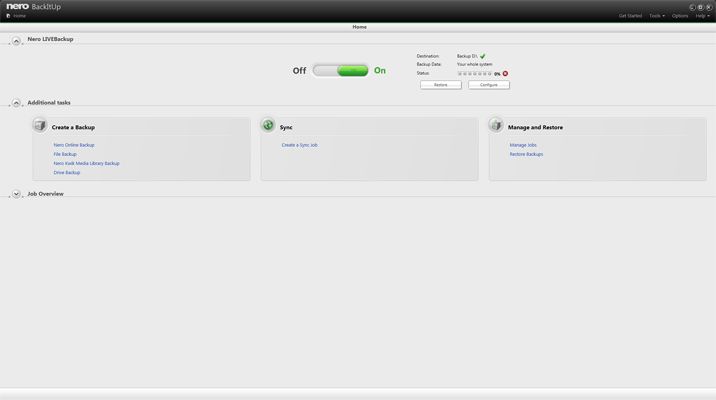Click the 'Sync' heading
Viewport: 716px width, 400px height.
286,127
